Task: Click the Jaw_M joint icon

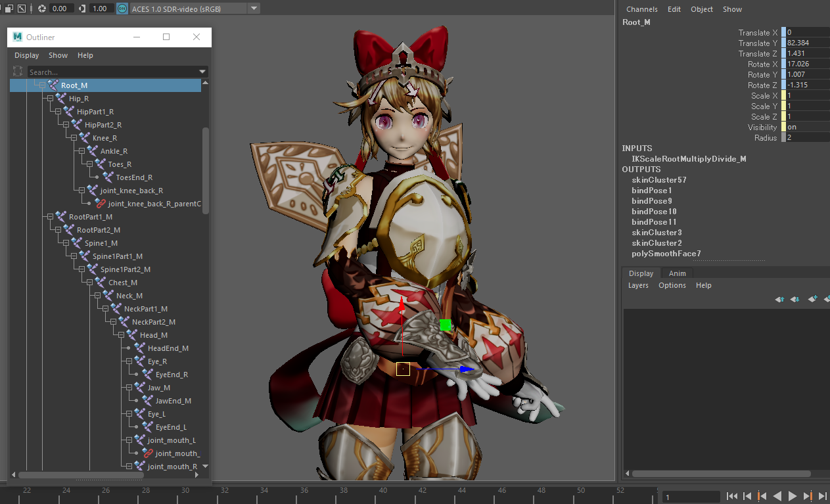Action: 139,388
